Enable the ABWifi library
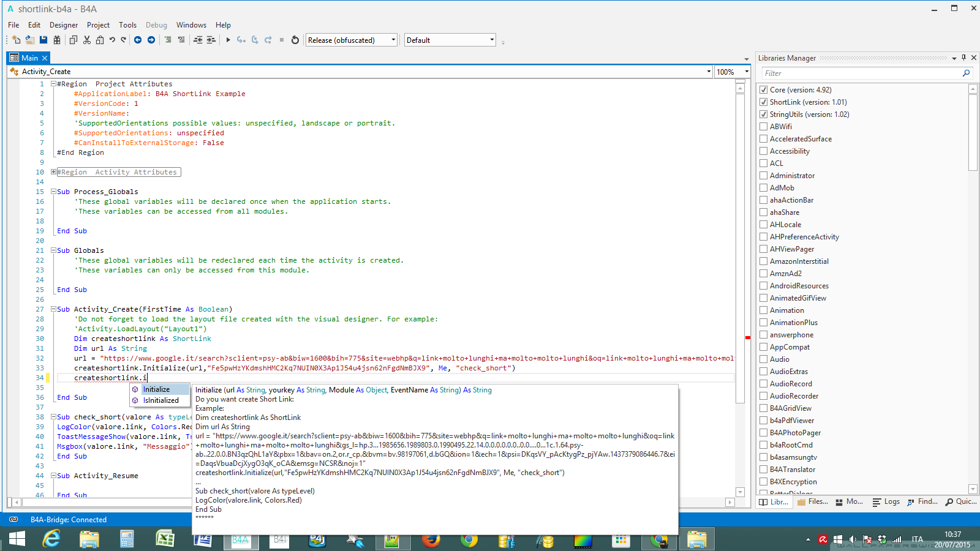980x551 pixels. point(764,126)
